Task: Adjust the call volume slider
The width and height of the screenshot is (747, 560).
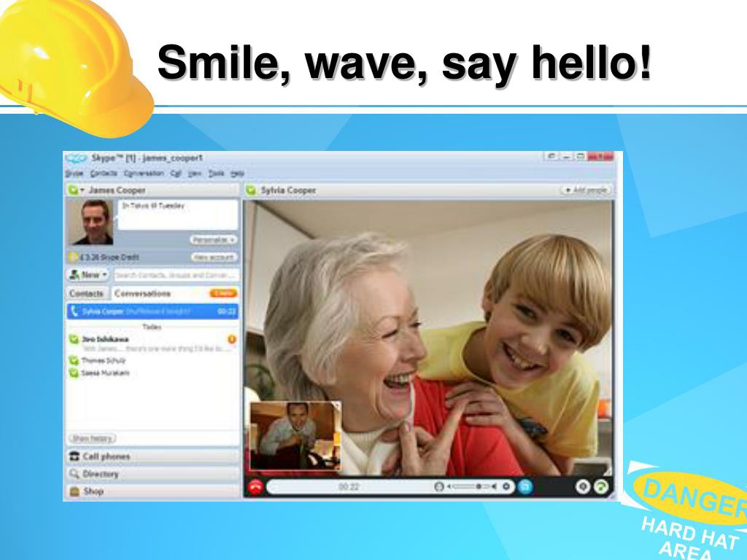Action: tap(473, 486)
